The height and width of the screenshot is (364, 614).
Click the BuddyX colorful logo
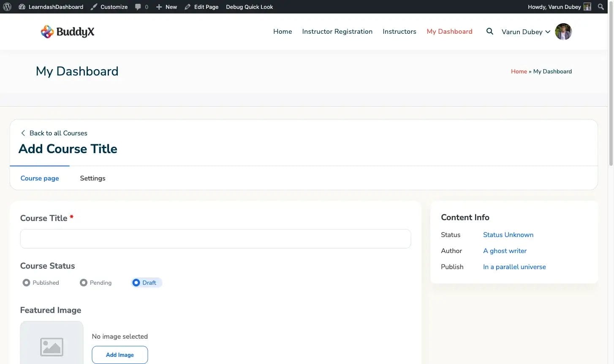pyautogui.click(x=47, y=32)
